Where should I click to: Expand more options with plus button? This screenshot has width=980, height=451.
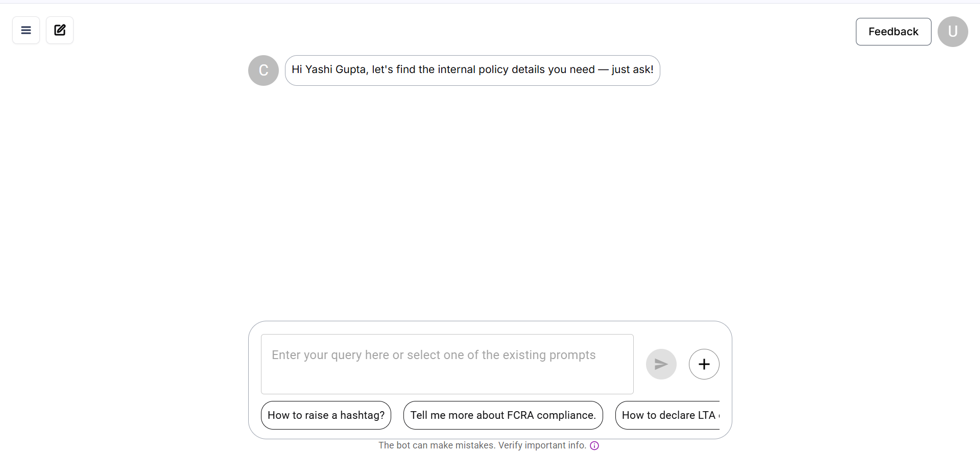pos(704,364)
